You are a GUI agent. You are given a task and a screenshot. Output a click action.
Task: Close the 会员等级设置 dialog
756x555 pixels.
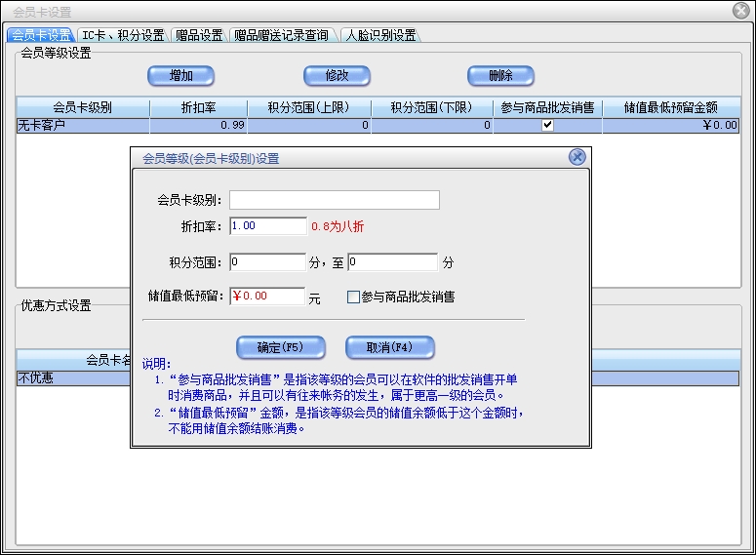[x=577, y=157]
